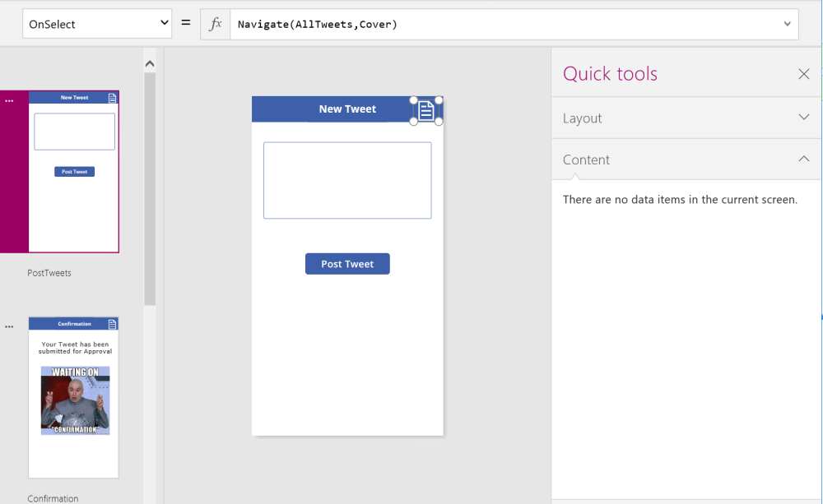823x504 pixels.
Task: Open ellipsis menu for Confirmation screen
Action: [10, 326]
